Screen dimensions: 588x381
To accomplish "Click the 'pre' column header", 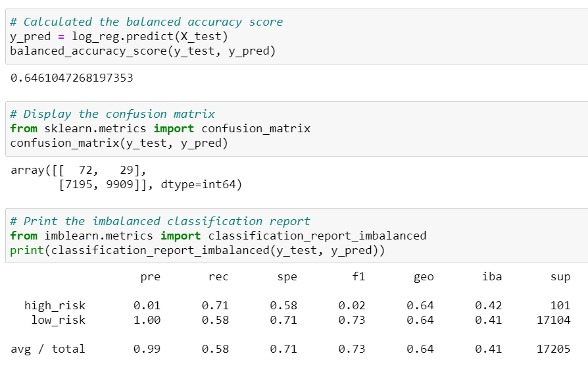I will (x=151, y=277).
